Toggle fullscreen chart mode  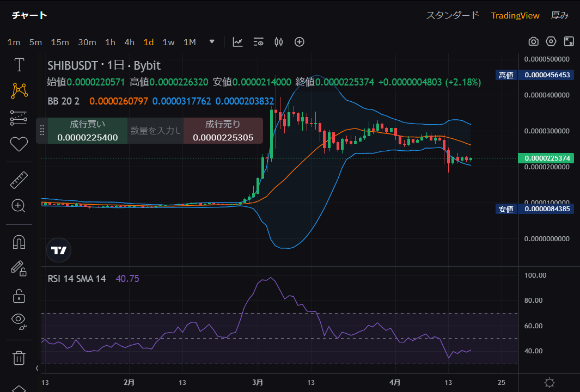point(569,41)
